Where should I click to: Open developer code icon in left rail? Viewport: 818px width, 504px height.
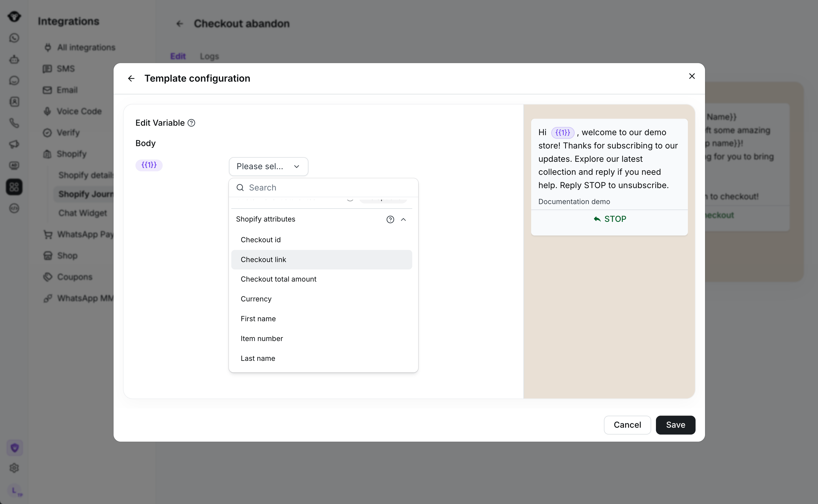pyautogui.click(x=14, y=208)
